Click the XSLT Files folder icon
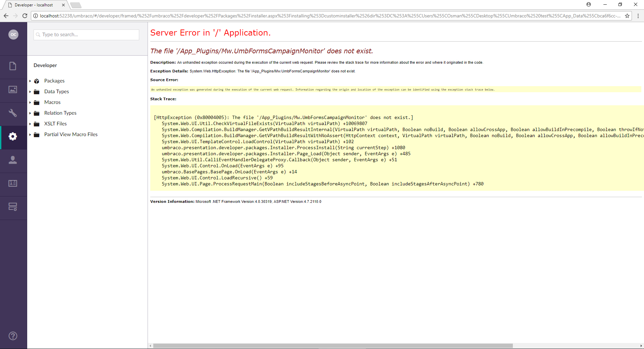The width and height of the screenshot is (644, 349). click(x=37, y=124)
